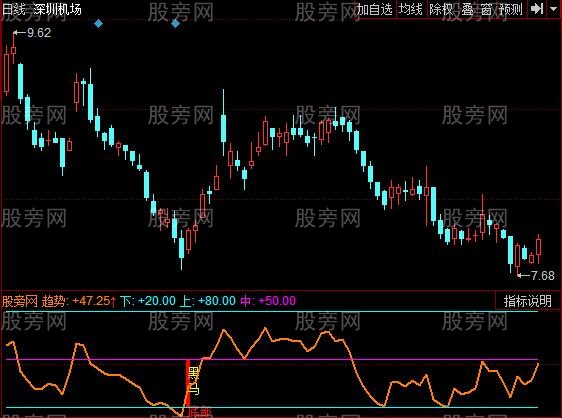The image size is (562, 418).
Task: Toggle the 均线 moving average button
Action: point(411,9)
